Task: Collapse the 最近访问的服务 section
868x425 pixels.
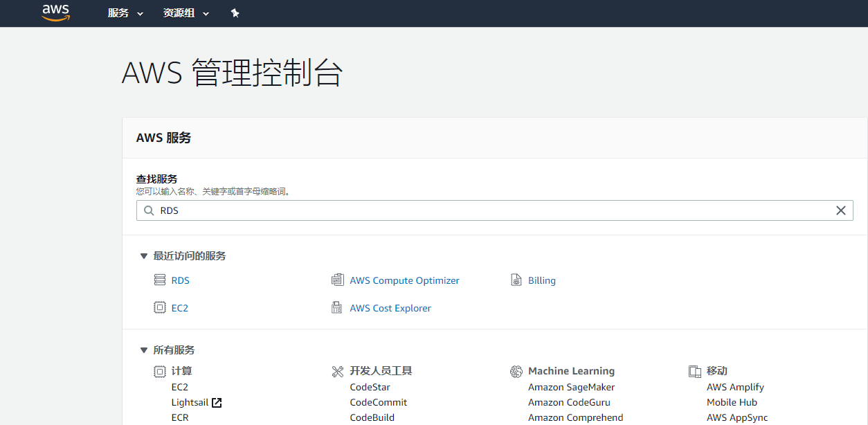Action: coord(144,256)
